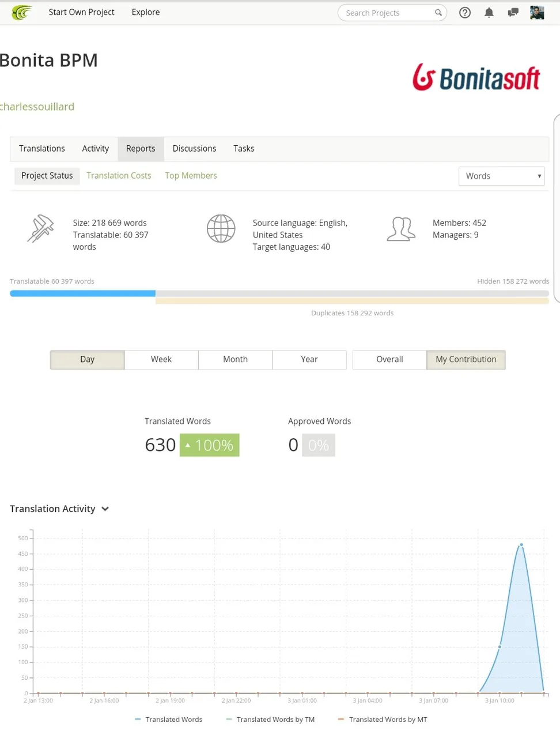Click 2 Jan 13:00 axis label
560x738 pixels.
point(38,701)
